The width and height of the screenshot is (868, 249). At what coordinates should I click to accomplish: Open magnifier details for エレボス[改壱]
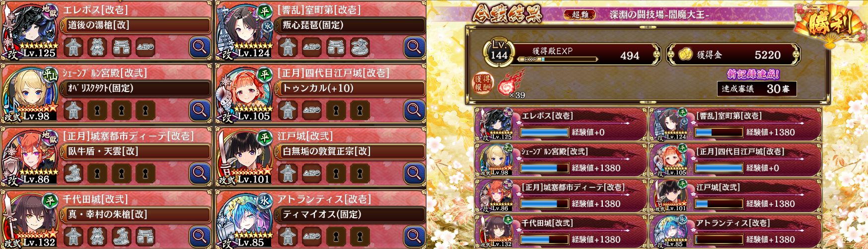tap(200, 47)
